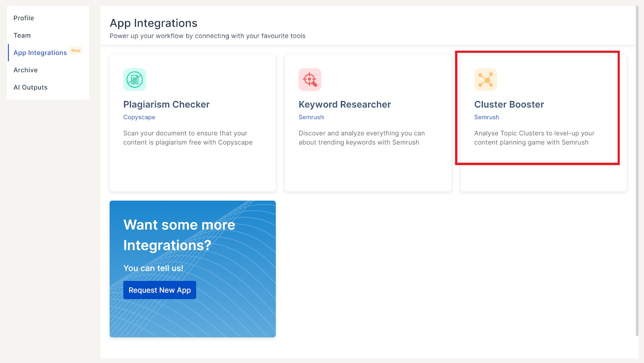The height and width of the screenshot is (363, 644).
Task: Click the Plagiarism Checker document icon
Action: [x=134, y=80]
